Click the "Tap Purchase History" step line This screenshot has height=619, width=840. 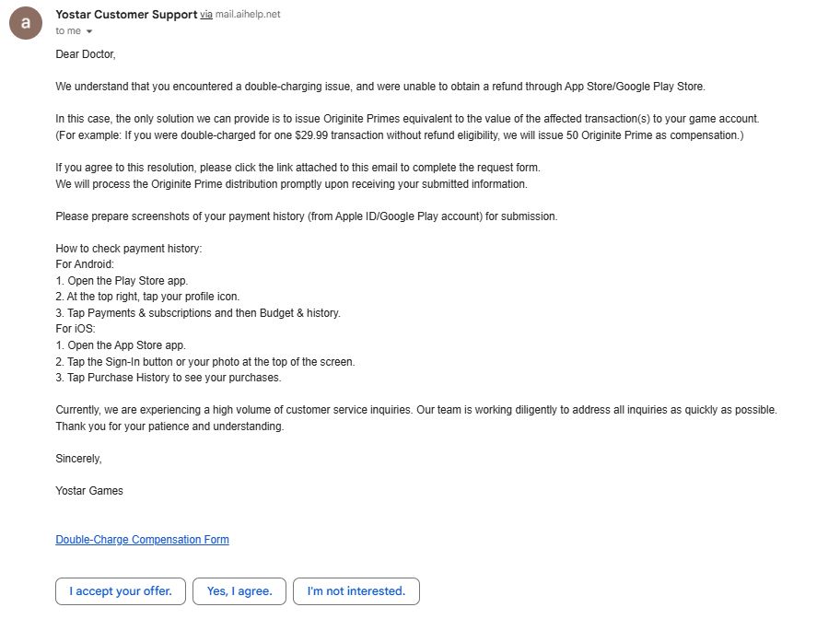pyautogui.click(x=169, y=378)
